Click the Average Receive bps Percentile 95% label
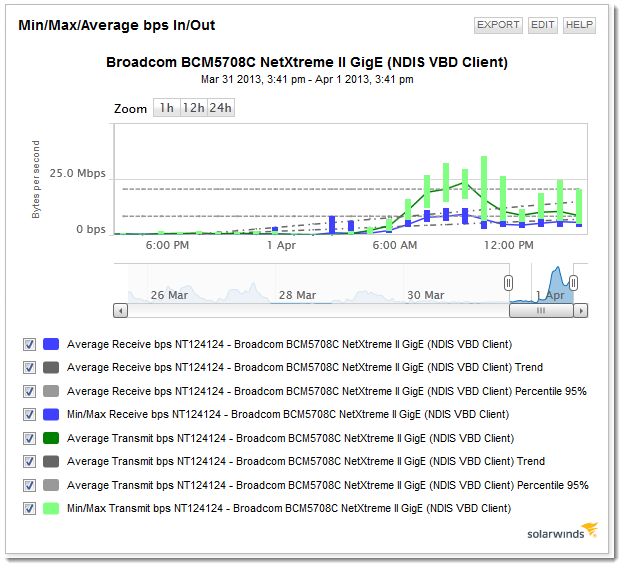This screenshot has height=568, width=624. [327, 391]
